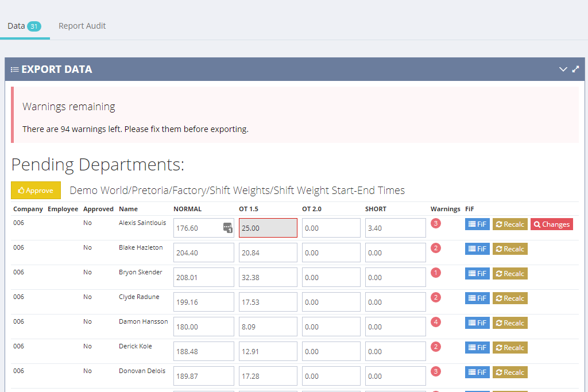The height and width of the screenshot is (392, 588).
Task: Open FiF for Clyde Radune
Action: (x=477, y=298)
